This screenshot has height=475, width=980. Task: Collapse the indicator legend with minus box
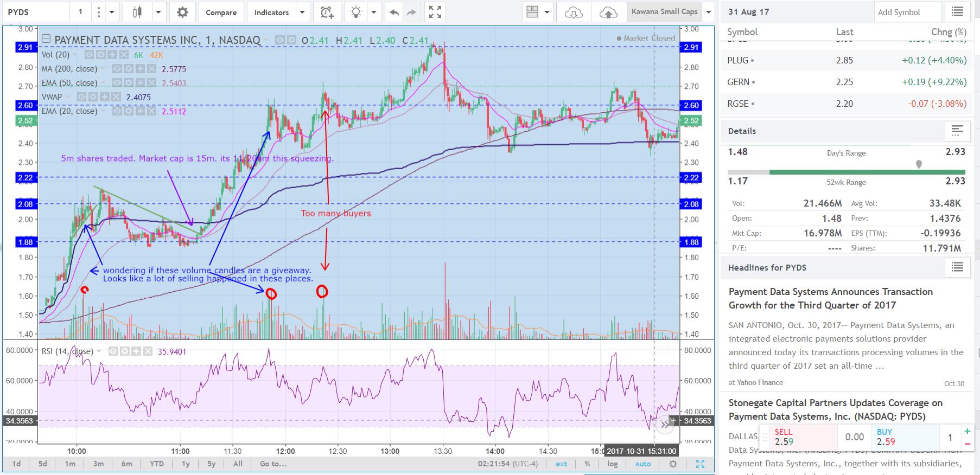point(46,38)
